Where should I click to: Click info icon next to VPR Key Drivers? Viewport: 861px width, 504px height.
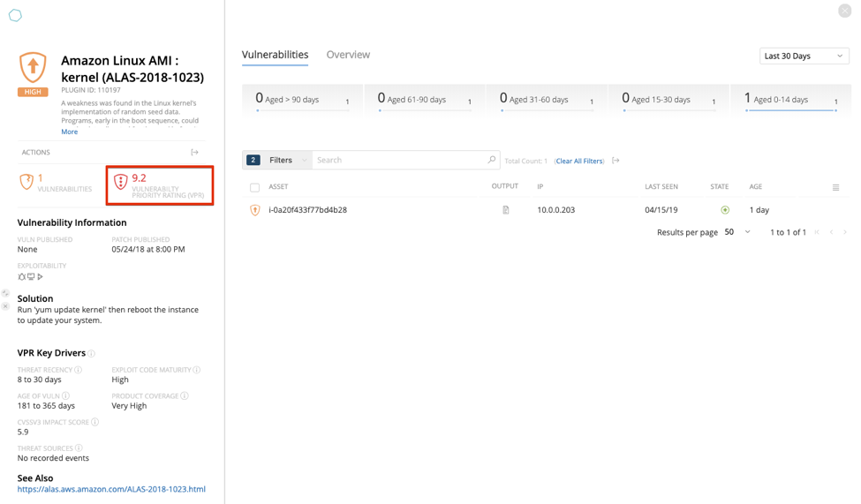click(x=92, y=353)
